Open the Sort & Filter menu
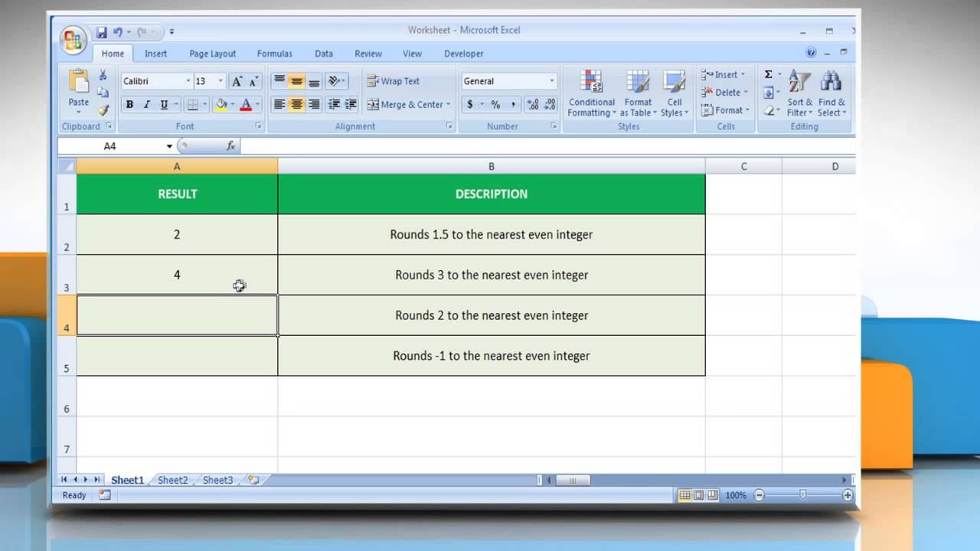980x551 pixels. click(800, 93)
